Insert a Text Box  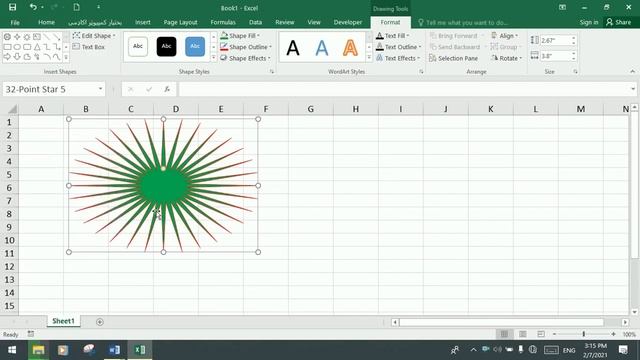pos(89,47)
